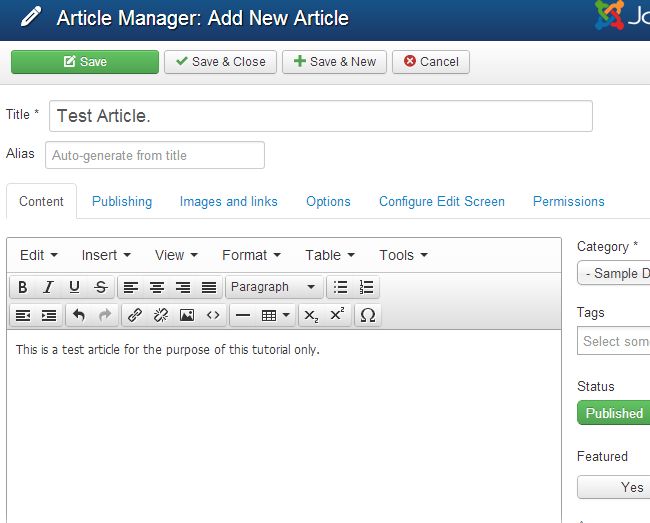This screenshot has height=523, width=650.
Task: Apply italic formatting to text
Action: click(48, 287)
